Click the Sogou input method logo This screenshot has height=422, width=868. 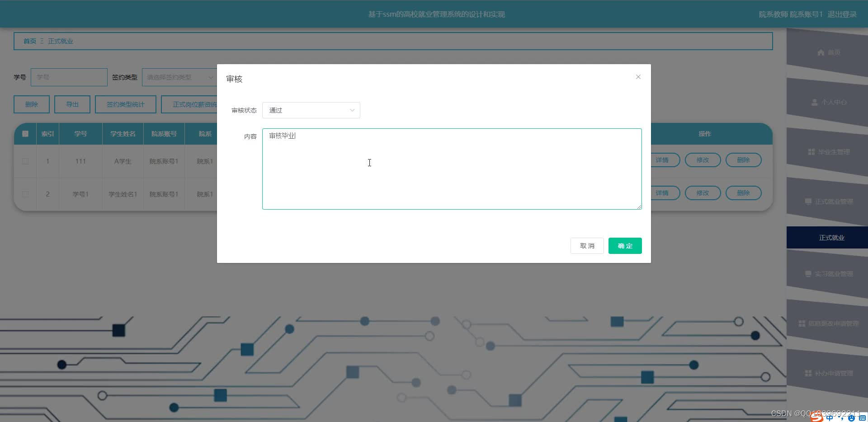816,417
